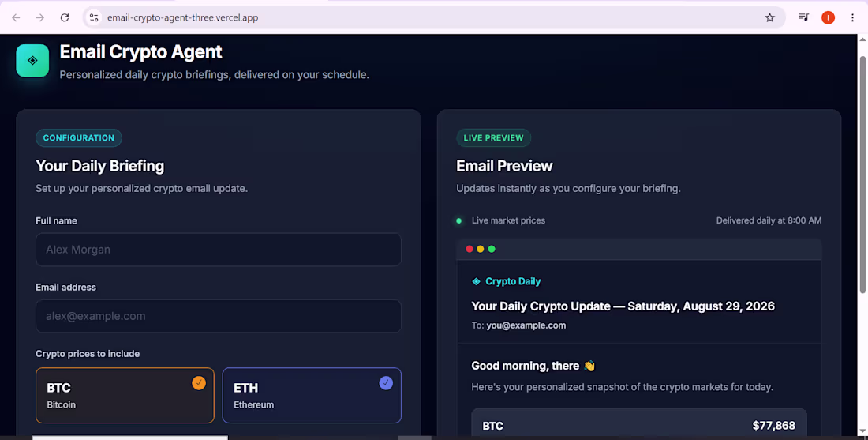The width and height of the screenshot is (868, 440).
Task: Focus the Email address input field
Action: [x=219, y=316]
